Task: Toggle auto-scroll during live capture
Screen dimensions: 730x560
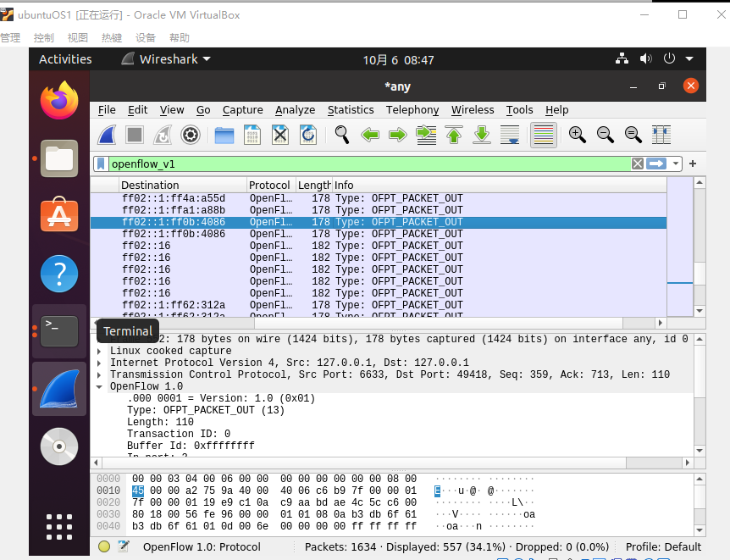Action: click(x=510, y=135)
